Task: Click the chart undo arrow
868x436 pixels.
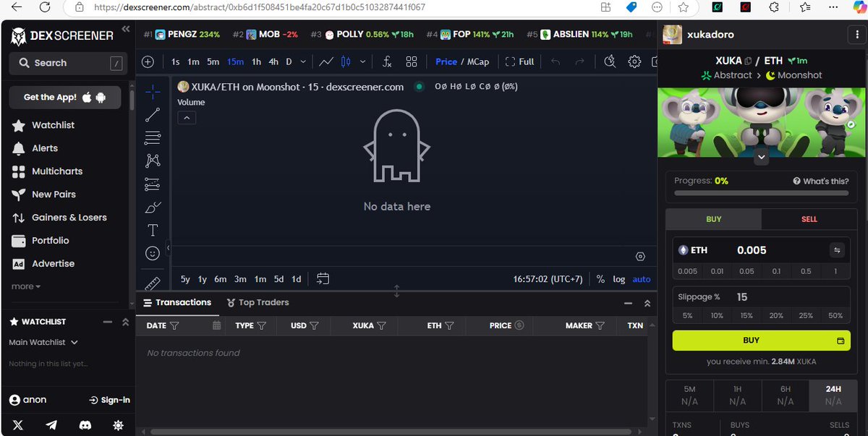Action: click(x=556, y=62)
